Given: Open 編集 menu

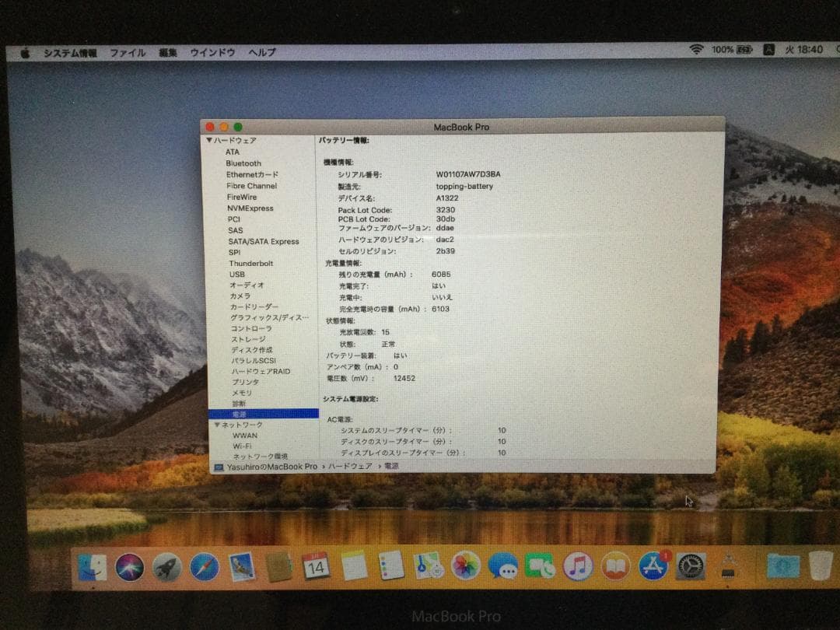Looking at the screenshot, I should coord(168,53).
